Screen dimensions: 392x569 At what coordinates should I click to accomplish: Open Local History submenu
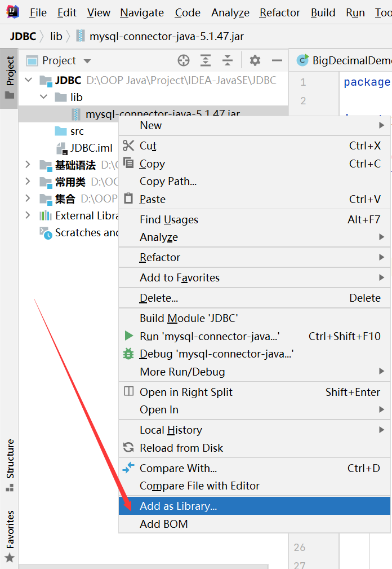click(255, 430)
